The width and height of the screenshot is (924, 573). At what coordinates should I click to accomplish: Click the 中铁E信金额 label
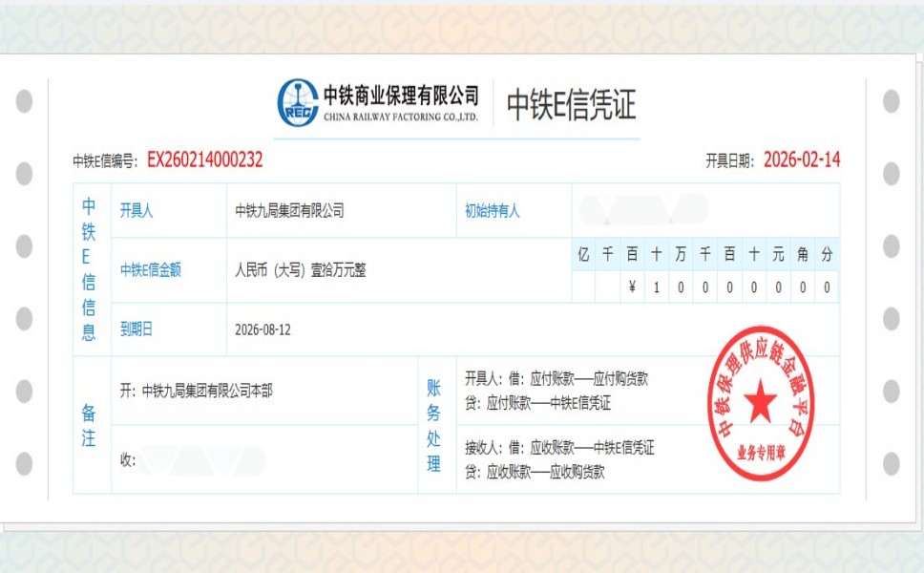[x=150, y=270]
